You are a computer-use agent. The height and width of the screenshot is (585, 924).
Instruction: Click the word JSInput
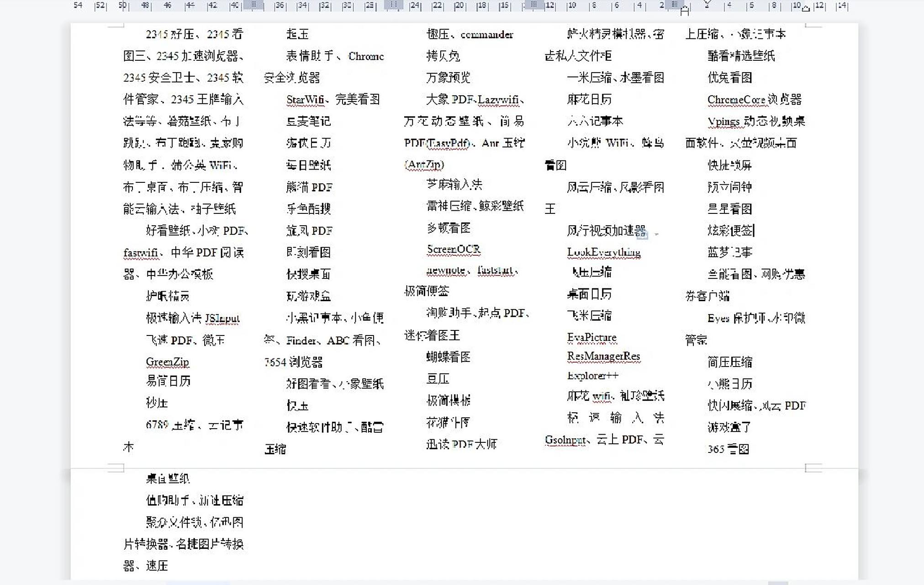[x=222, y=319]
